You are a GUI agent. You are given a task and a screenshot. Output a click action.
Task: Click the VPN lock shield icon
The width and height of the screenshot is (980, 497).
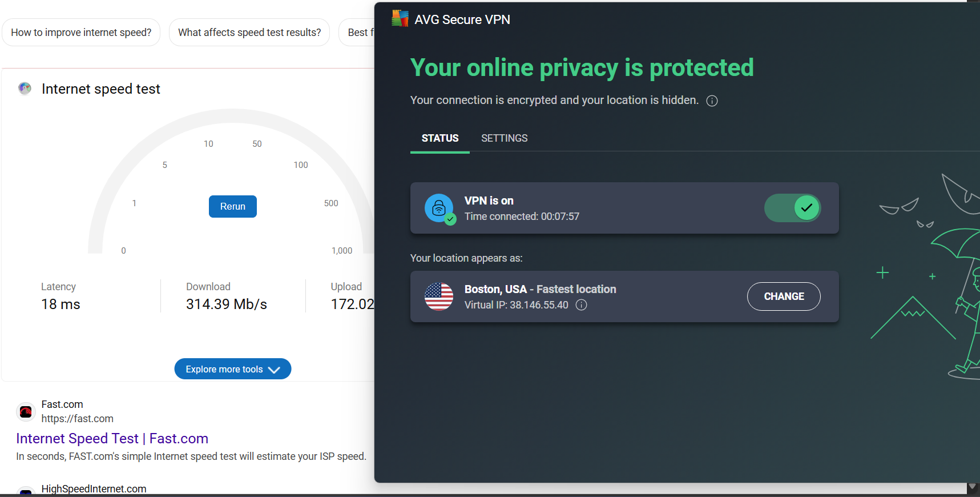[439, 209]
